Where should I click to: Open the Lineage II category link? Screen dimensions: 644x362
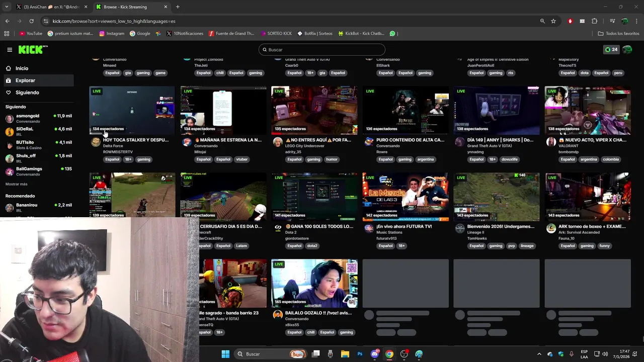point(475,232)
